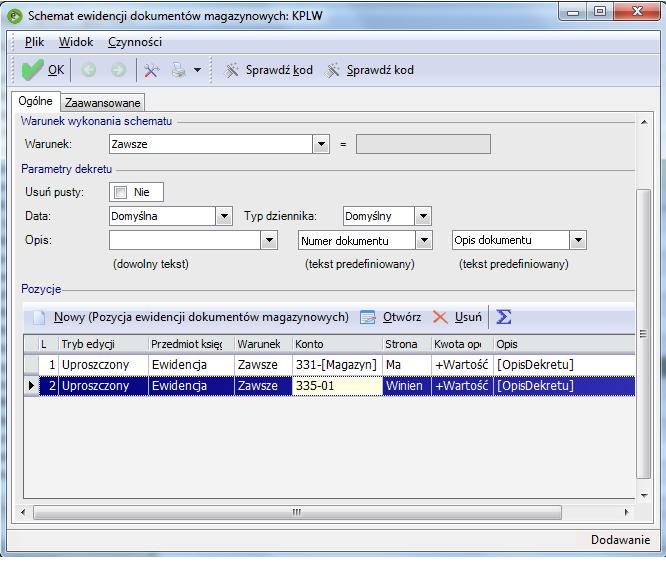The image size is (666, 579).
Task: Click the sum sigma icon in Pozycje
Action: [504, 317]
